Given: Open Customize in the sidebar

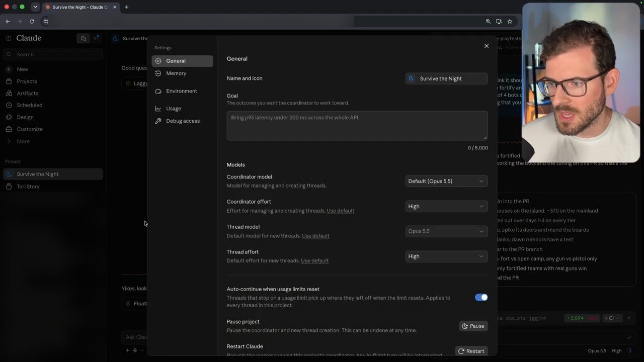Looking at the screenshot, I should 30,129.
